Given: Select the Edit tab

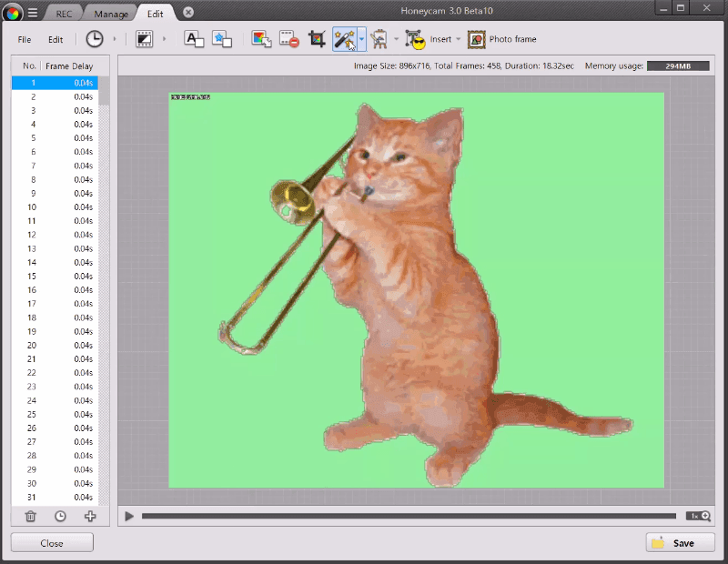Looking at the screenshot, I should pos(155,14).
